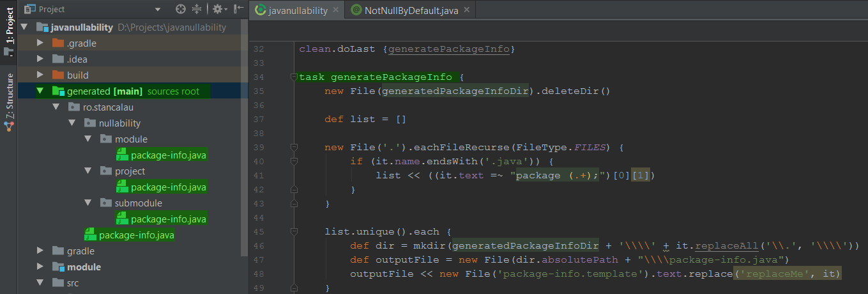This screenshot has height=294, width=868.
Task: Collapse the generated sources root folder
Action: pos(40,91)
